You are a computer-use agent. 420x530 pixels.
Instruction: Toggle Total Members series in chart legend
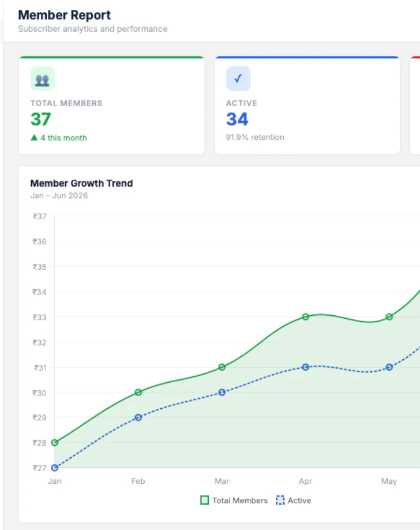click(x=234, y=500)
